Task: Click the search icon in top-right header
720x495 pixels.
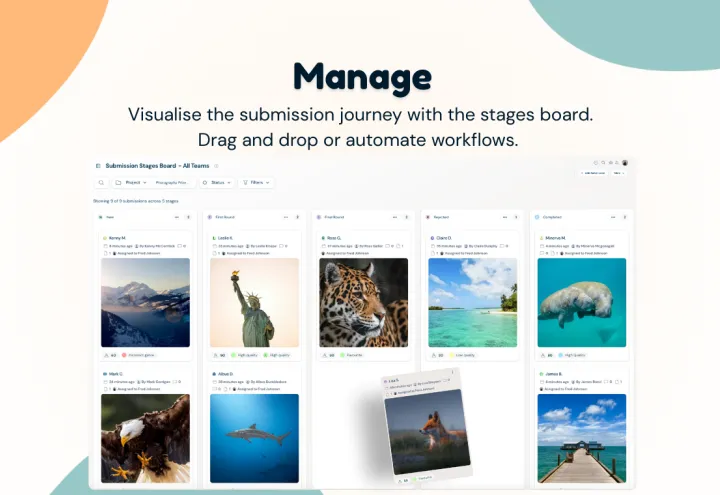Action: (x=603, y=163)
